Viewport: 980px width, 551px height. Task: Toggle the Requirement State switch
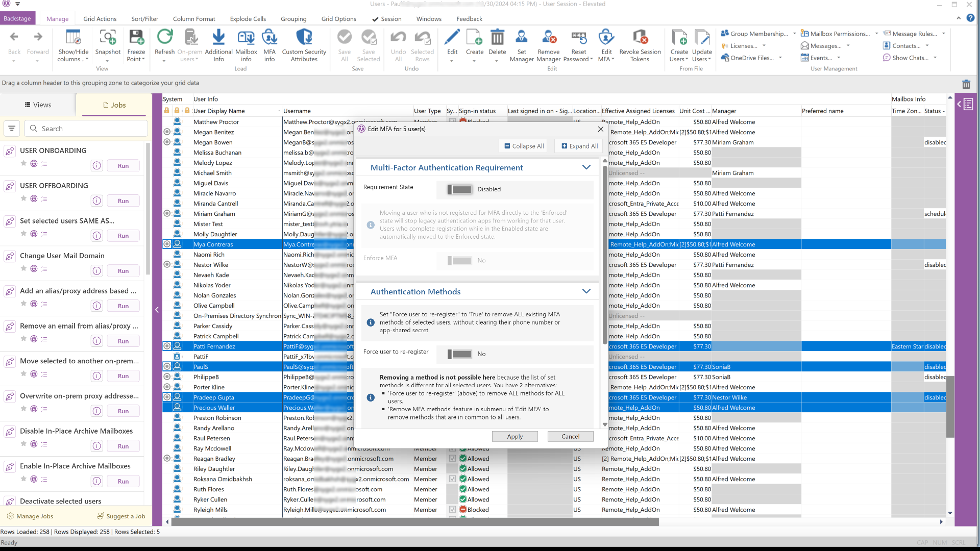point(459,189)
